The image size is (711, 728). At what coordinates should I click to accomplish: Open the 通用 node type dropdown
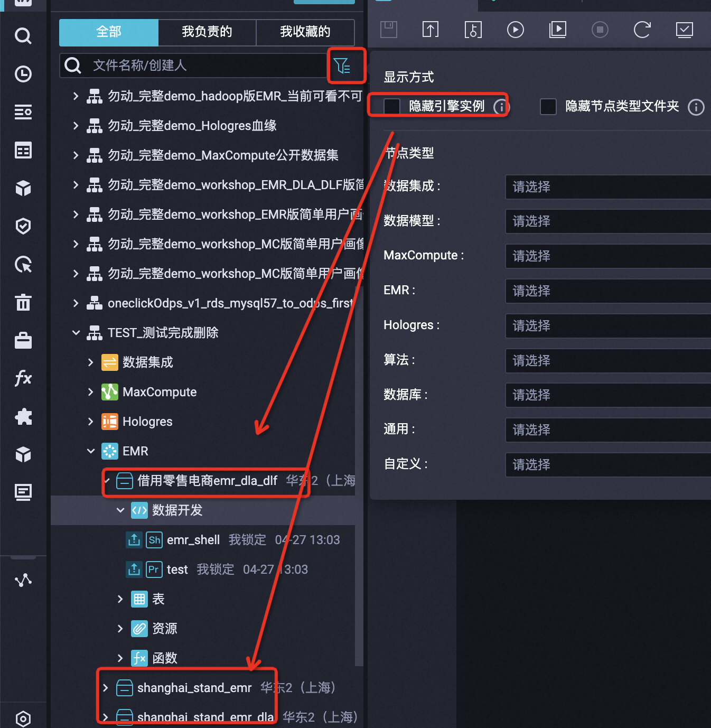pos(608,430)
